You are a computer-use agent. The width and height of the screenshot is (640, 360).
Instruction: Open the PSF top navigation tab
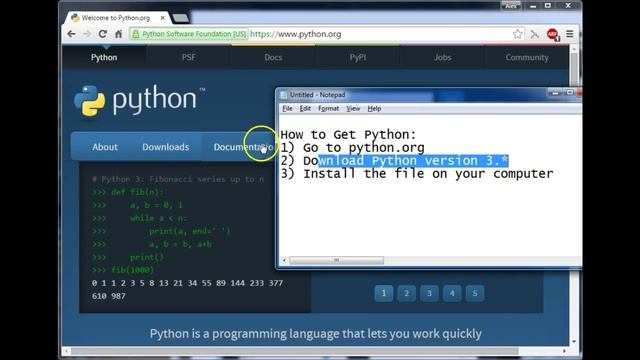[189, 58]
